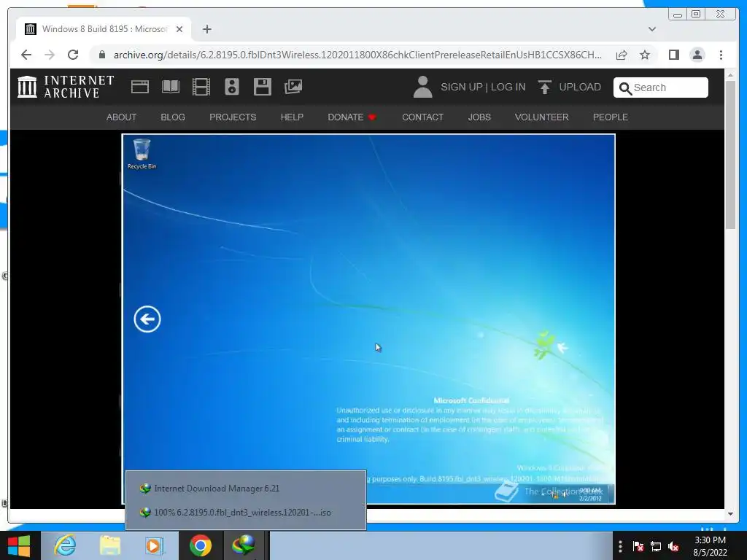Open the BLOG menu item
Viewport: 747px width, 560px height.
click(172, 117)
